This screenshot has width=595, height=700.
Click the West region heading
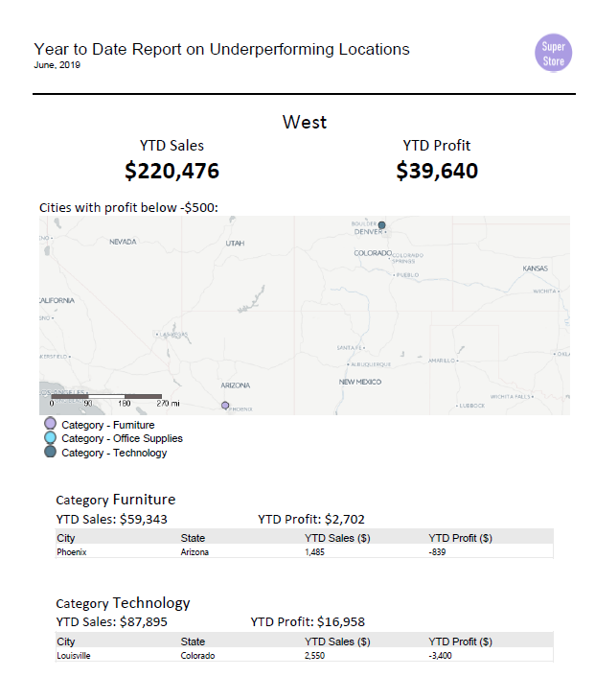coord(305,122)
